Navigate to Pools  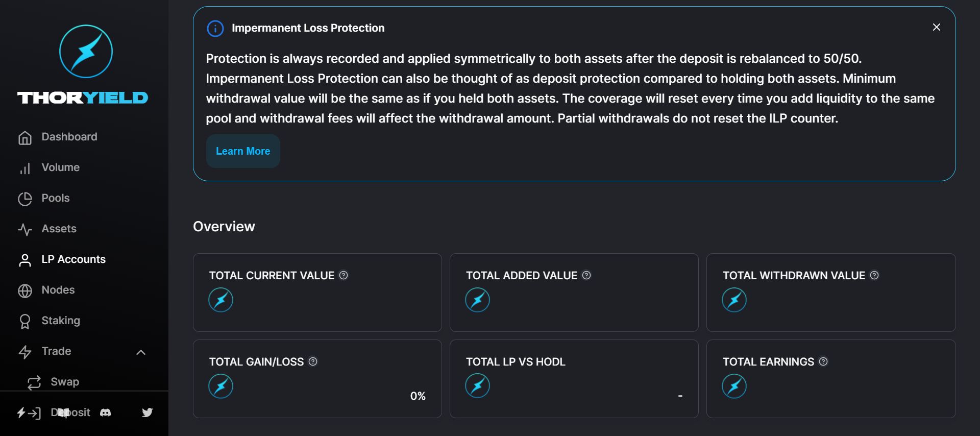[x=55, y=198]
